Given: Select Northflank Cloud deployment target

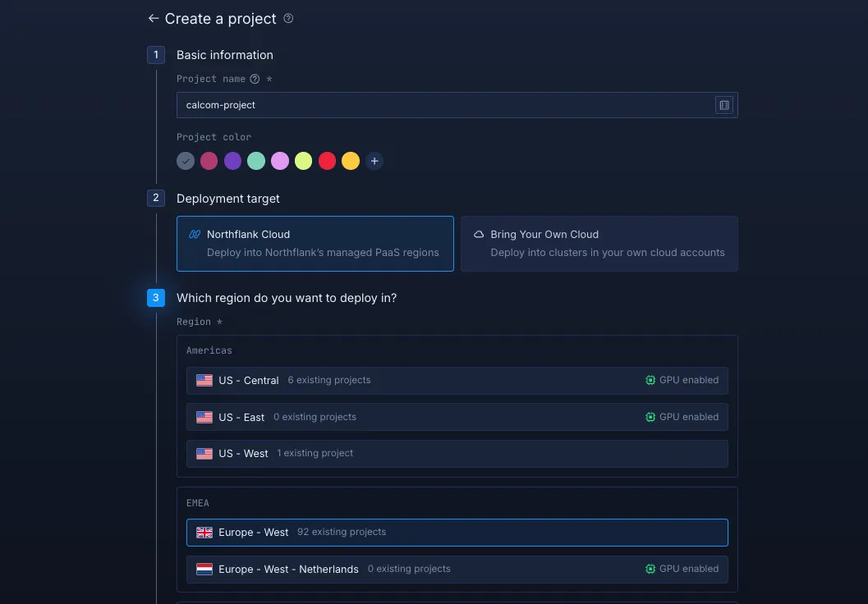Looking at the screenshot, I should pos(315,244).
